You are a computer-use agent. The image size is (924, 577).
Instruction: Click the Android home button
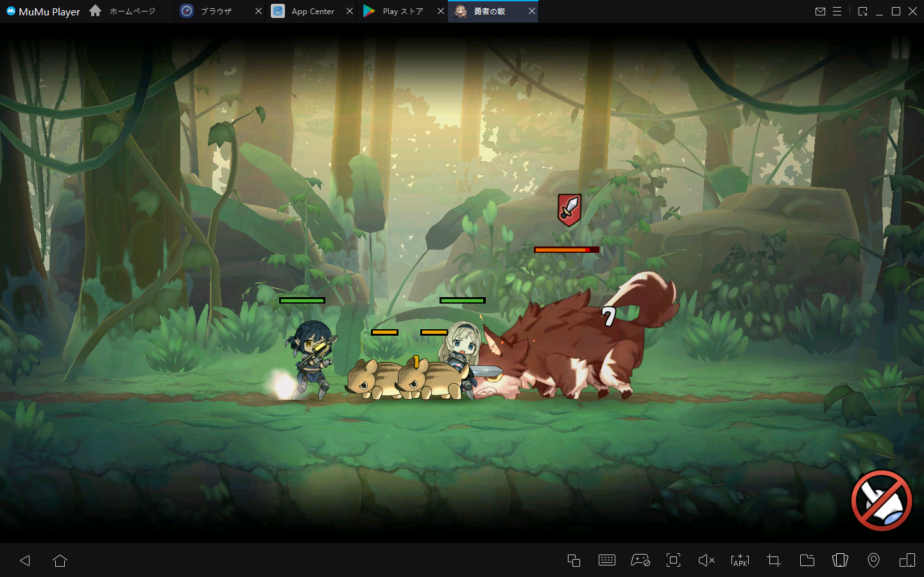[x=60, y=560]
